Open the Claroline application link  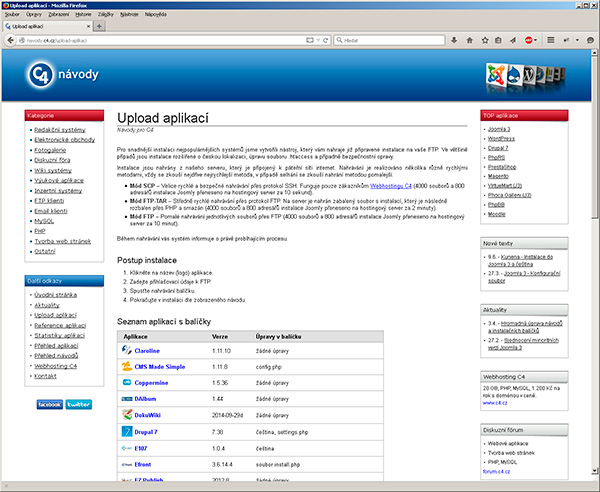pyautogui.click(x=147, y=351)
